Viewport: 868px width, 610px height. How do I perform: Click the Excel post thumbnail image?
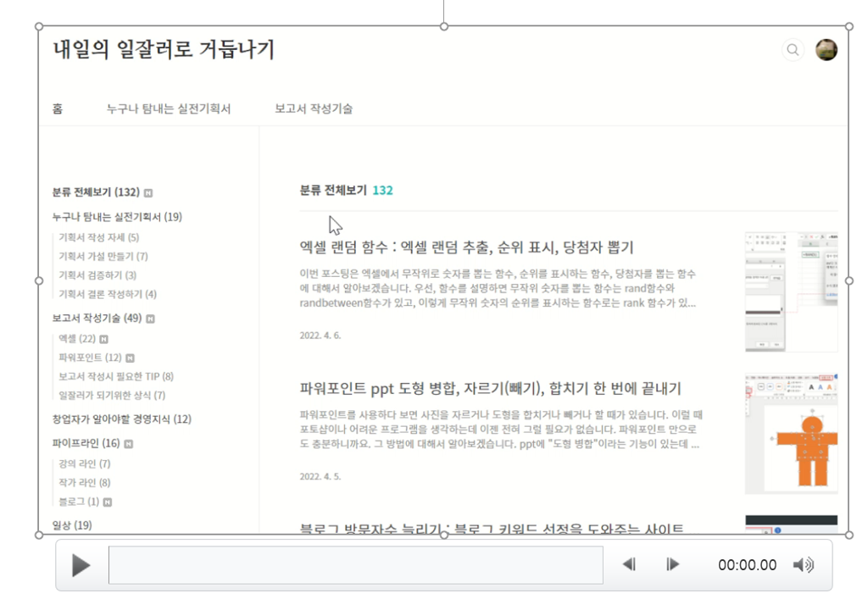pos(791,291)
